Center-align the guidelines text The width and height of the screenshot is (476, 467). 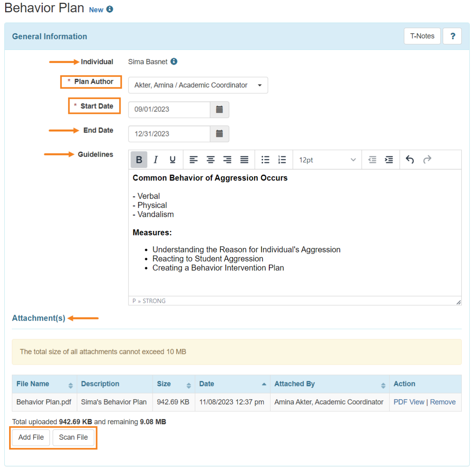point(210,160)
